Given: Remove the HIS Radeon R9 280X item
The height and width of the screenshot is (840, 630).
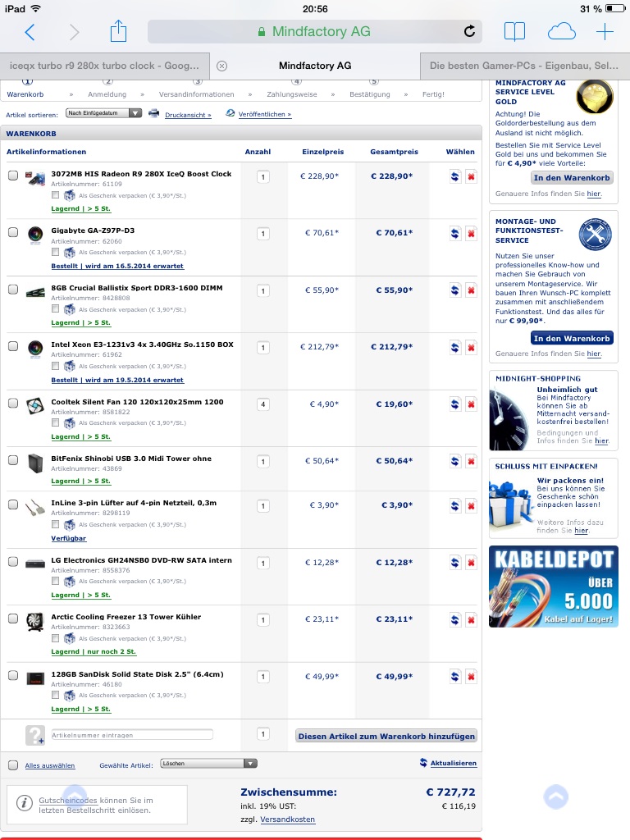Looking at the screenshot, I should [471, 176].
